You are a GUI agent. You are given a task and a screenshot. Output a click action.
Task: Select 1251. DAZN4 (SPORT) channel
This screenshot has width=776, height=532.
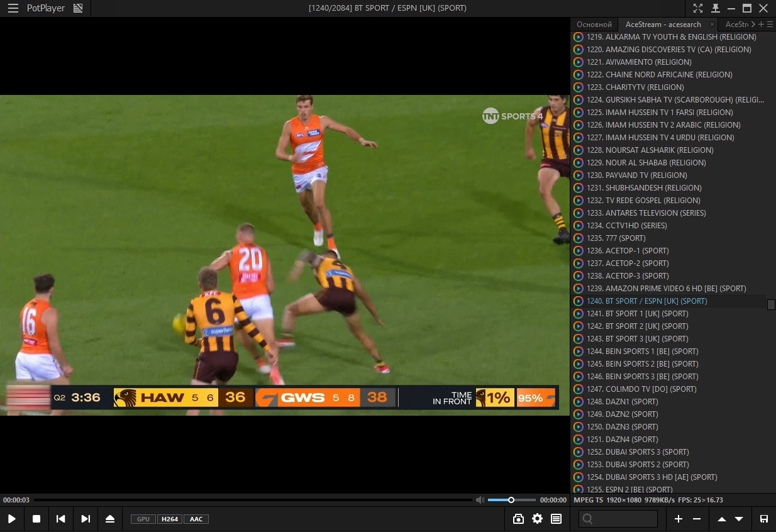pyautogui.click(x=669, y=440)
